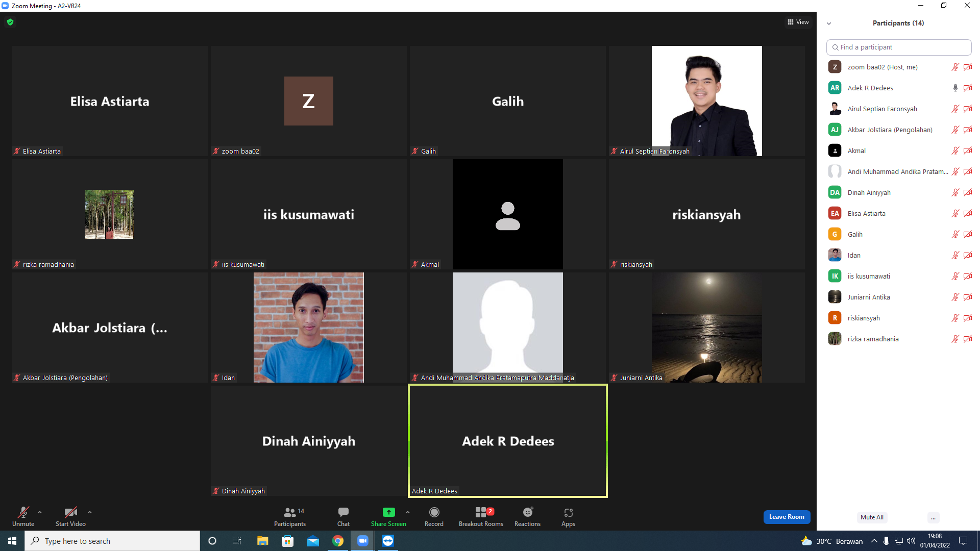Open the Windows Start menu

pyautogui.click(x=12, y=541)
